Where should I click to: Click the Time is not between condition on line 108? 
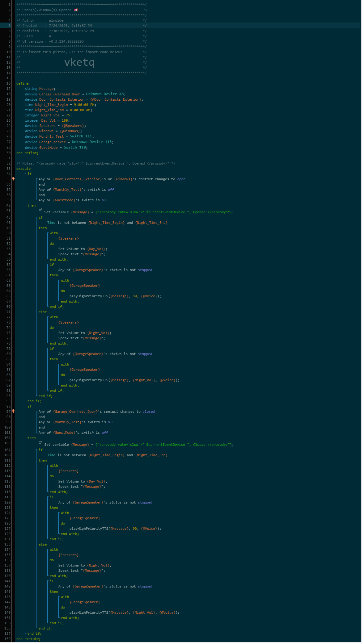[x=107, y=455]
